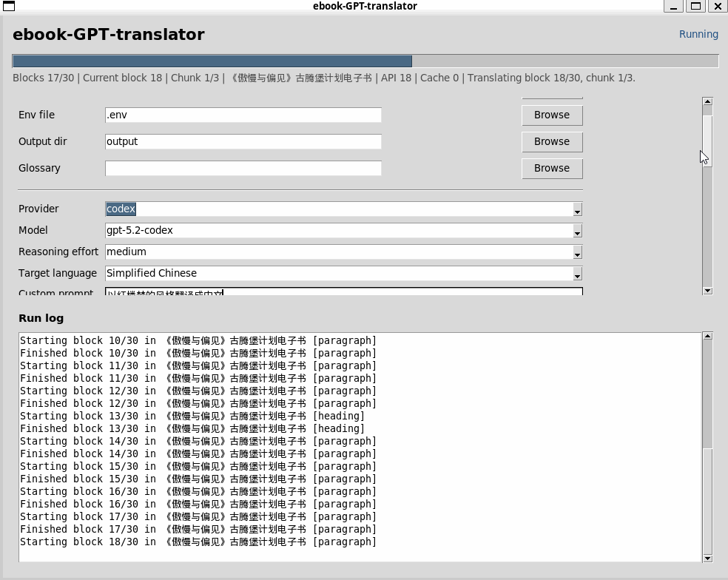Viewport: 728px width, 580px height.
Task: Browse for a Glossary file
Action: [x=552, y=168]
